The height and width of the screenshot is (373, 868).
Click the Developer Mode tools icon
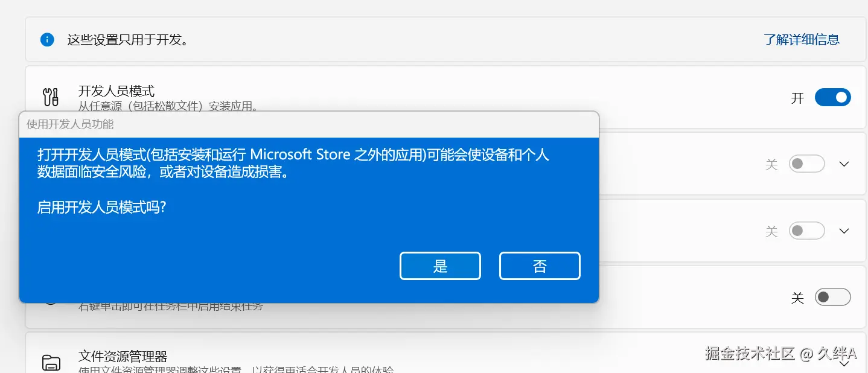[51, 97]
